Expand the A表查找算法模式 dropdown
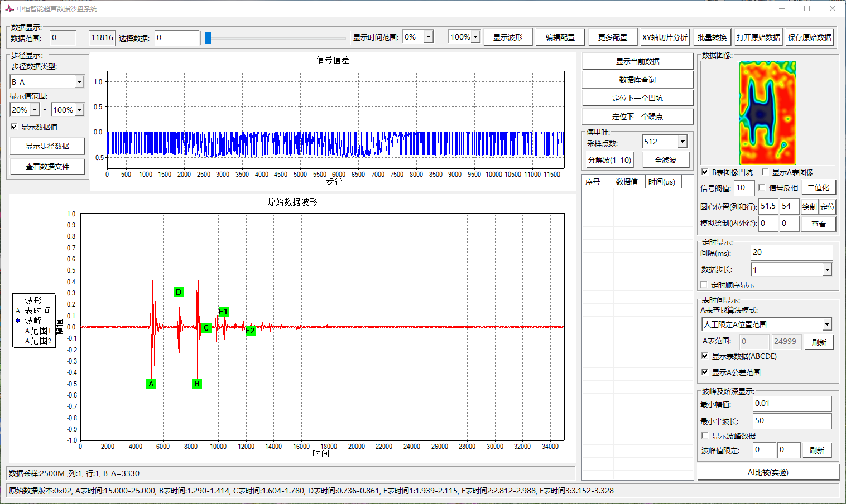 click(x=827, y=324)
